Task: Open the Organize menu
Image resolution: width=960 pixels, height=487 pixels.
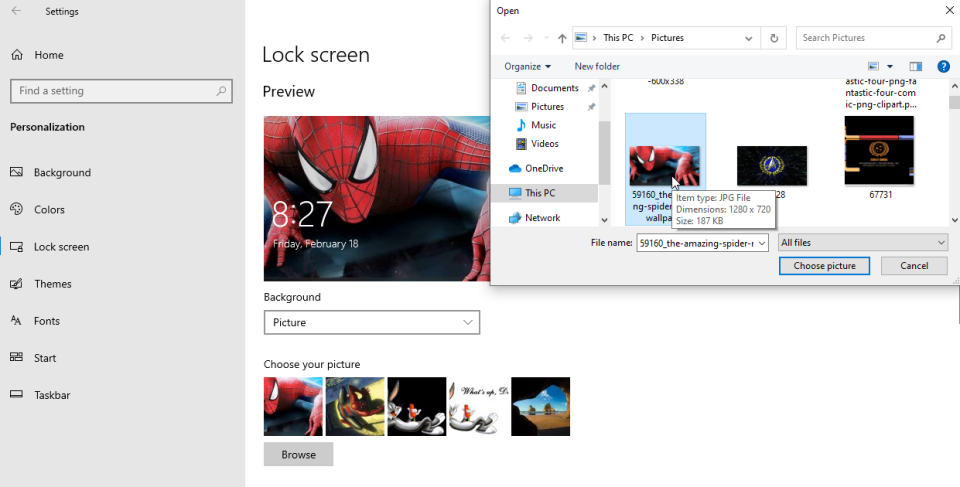Action: pyautogui.click(x=527, y=66)
